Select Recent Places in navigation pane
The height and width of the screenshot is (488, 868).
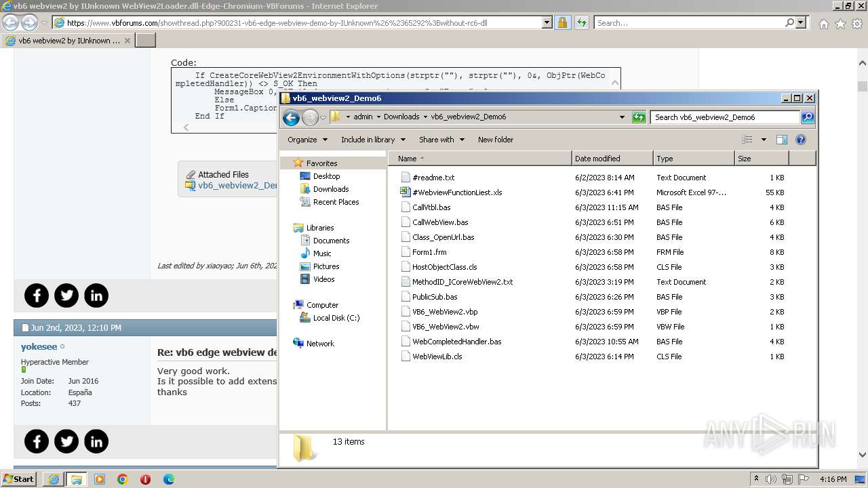coord(336,202)
